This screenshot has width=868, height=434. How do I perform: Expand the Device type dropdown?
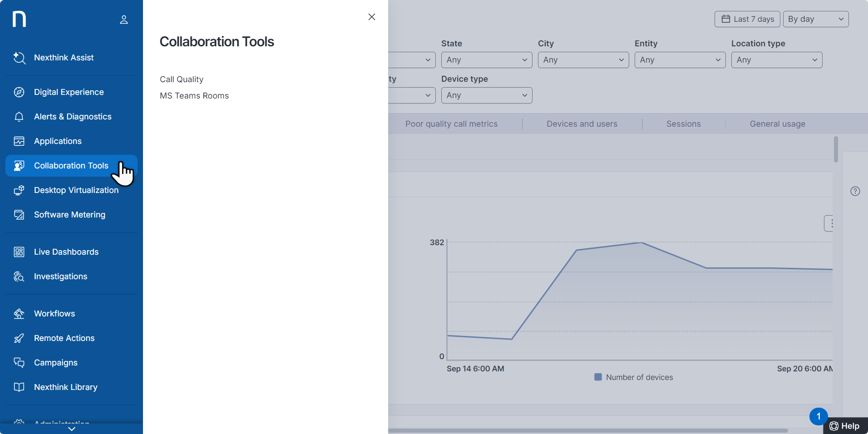[486, 95]
